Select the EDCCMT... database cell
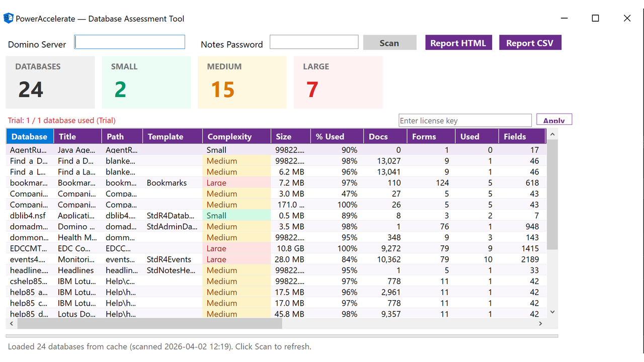644x362 pixels. (29, 248)
